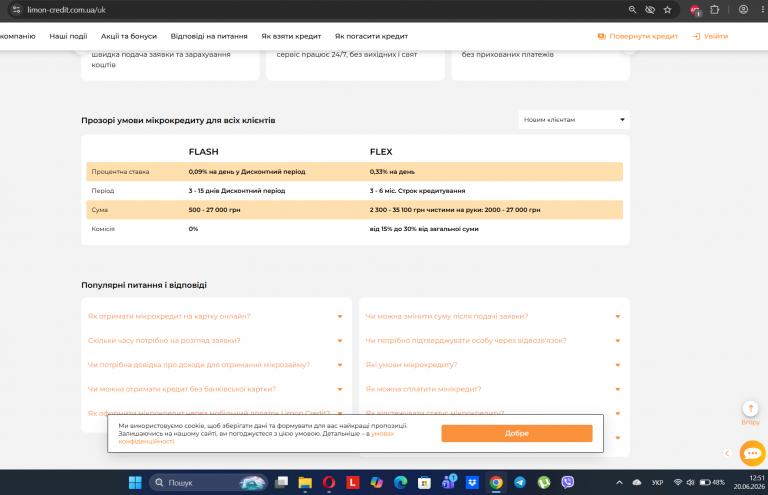This screenshot has height=495, width=768.
Task: Click the crossed-eye tracking protection icon
Action: [650, 10]
